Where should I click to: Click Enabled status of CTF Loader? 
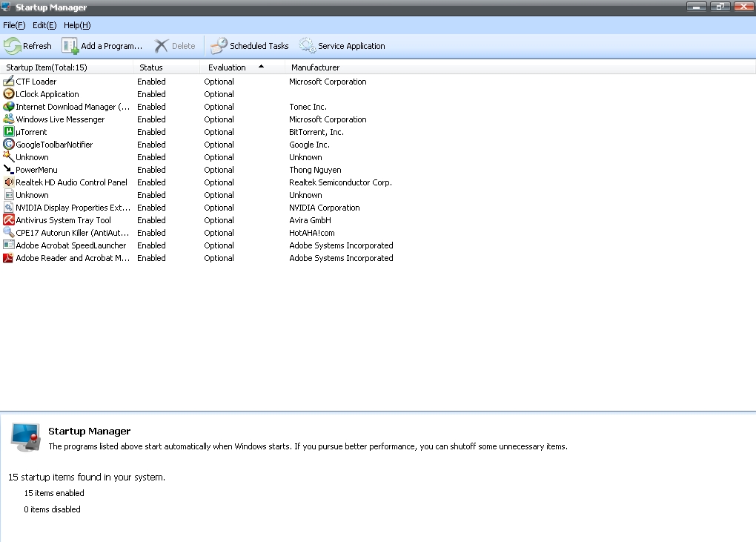point(151,82)
